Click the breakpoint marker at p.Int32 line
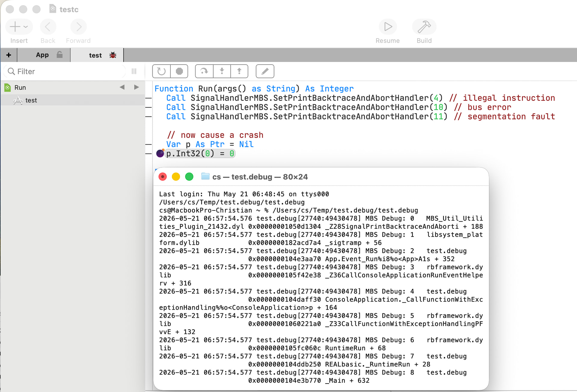The image size is (577, 392). click(x=160, y=154)
